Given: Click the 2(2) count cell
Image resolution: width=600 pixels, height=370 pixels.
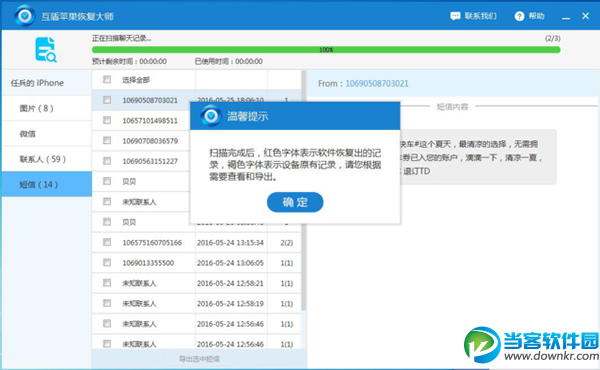Looking at the screenshot, I should click(286, 243).
